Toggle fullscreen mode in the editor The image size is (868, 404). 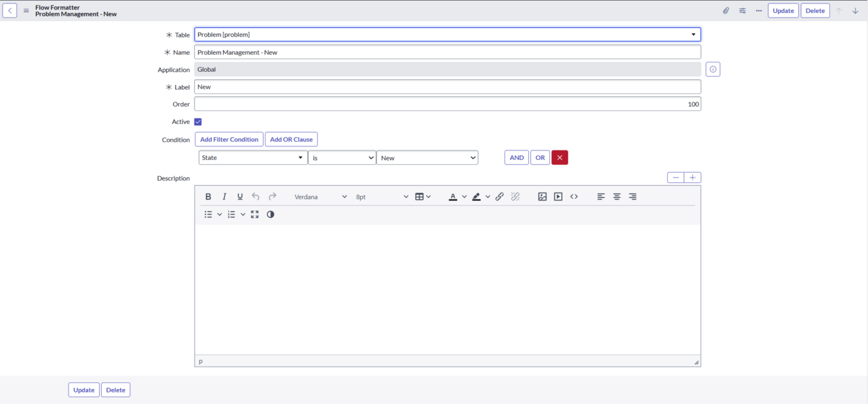pos(255,214)
